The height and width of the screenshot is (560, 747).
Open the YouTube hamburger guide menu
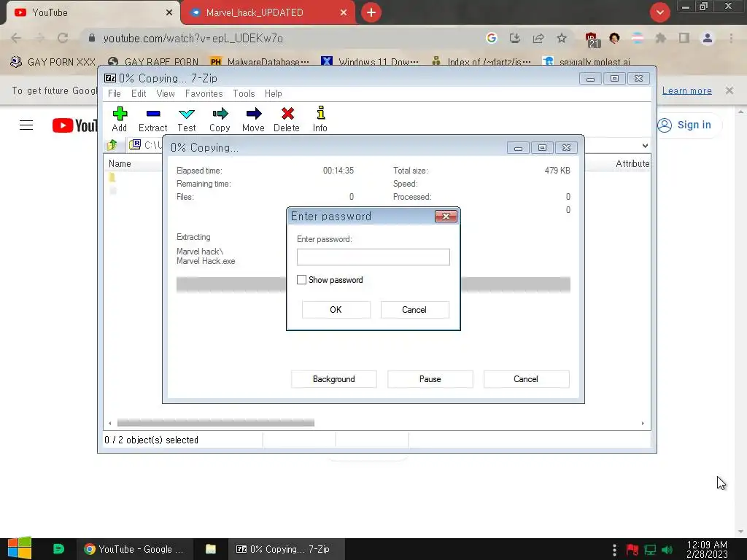[26, 125]
